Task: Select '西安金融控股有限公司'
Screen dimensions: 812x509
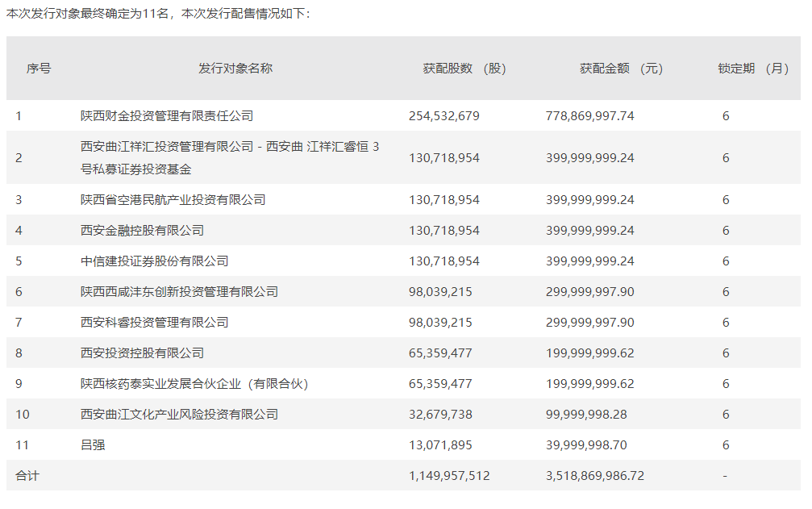Action: coord(142,231)
